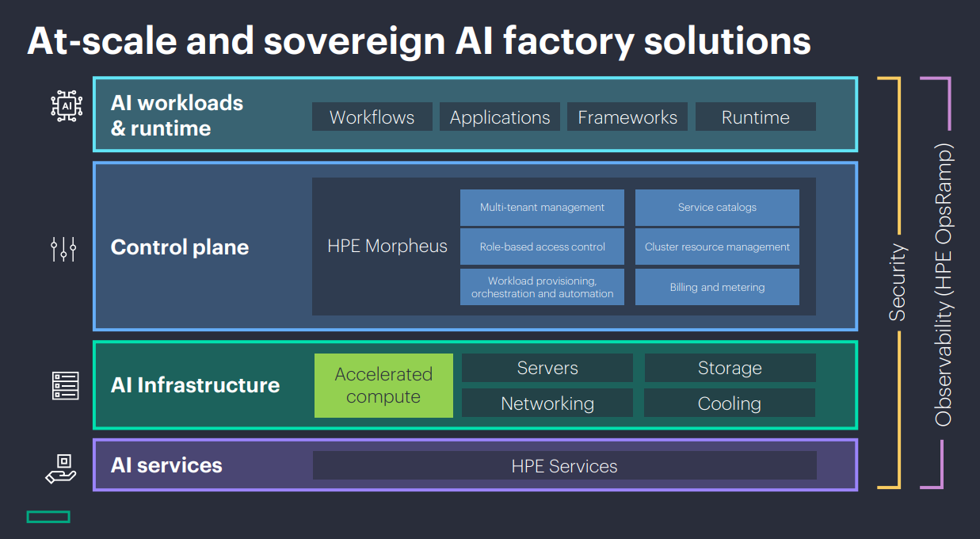Click the AI chip icon beside AI workloads
The height and width of the screenshot is (539, 980).
[x=66, y=105]
